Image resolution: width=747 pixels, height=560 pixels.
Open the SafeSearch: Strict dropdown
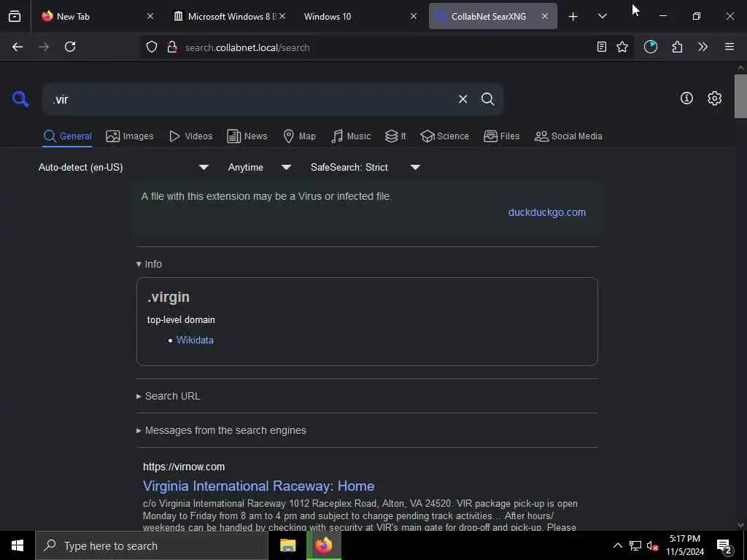[x=365, y=167]
